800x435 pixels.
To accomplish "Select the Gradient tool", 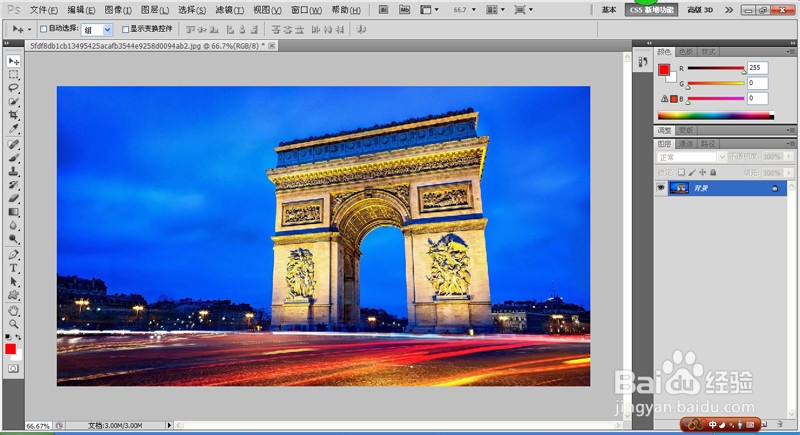I will [13, 212].
